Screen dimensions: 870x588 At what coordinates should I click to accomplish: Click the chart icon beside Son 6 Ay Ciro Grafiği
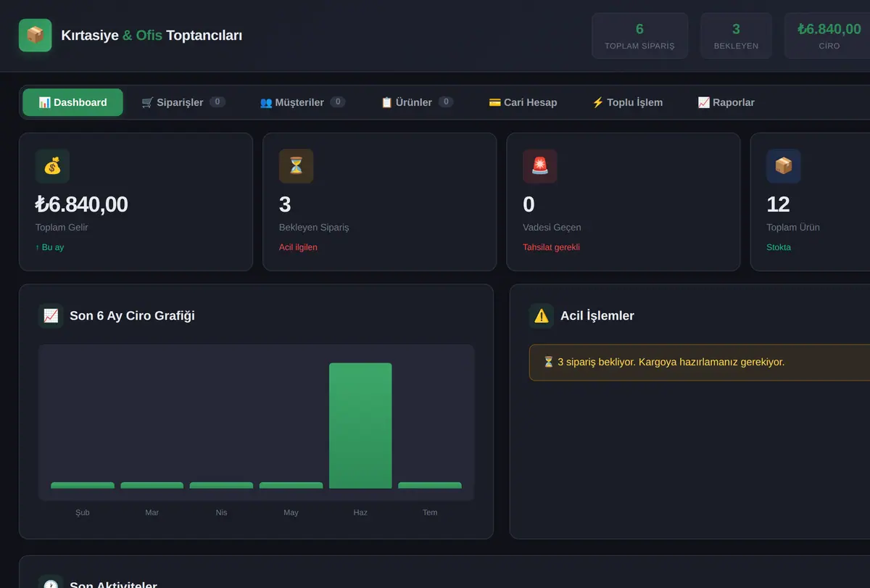[51, 315]
